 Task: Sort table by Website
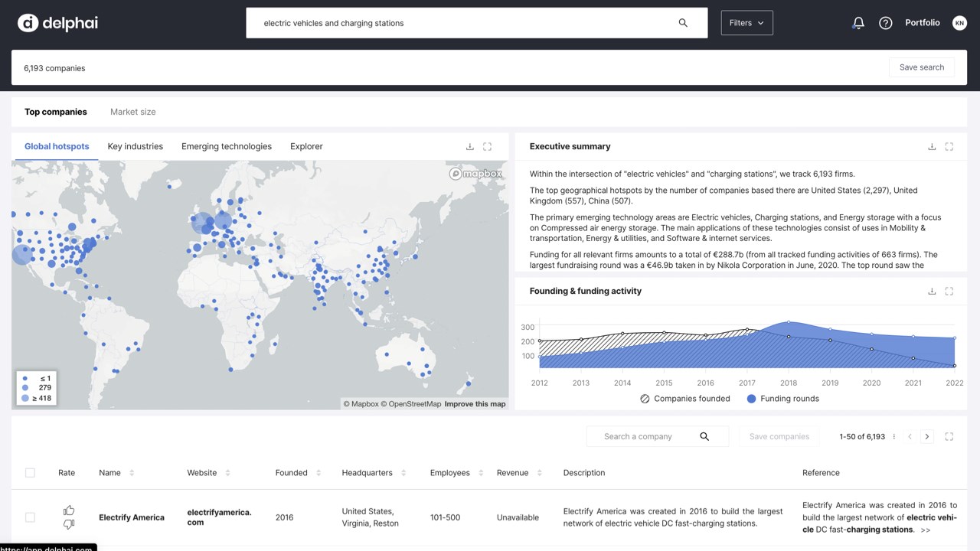pos(227,473)
